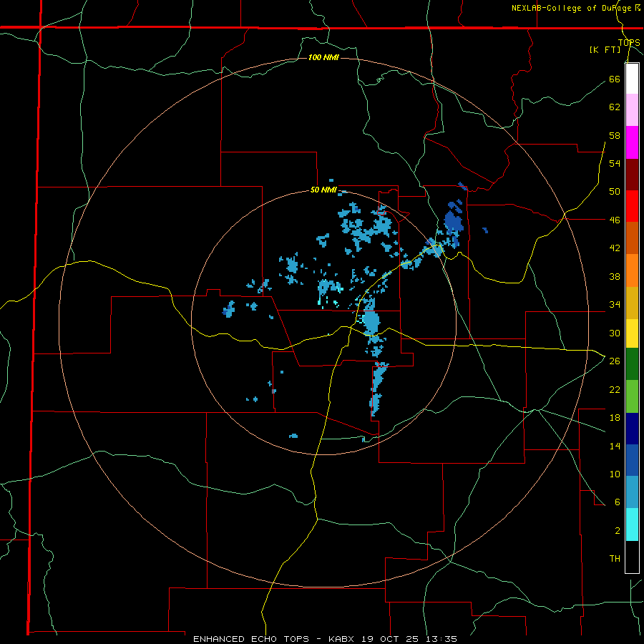Click the yellow legend swatch
644x644 pixels.
632,333
